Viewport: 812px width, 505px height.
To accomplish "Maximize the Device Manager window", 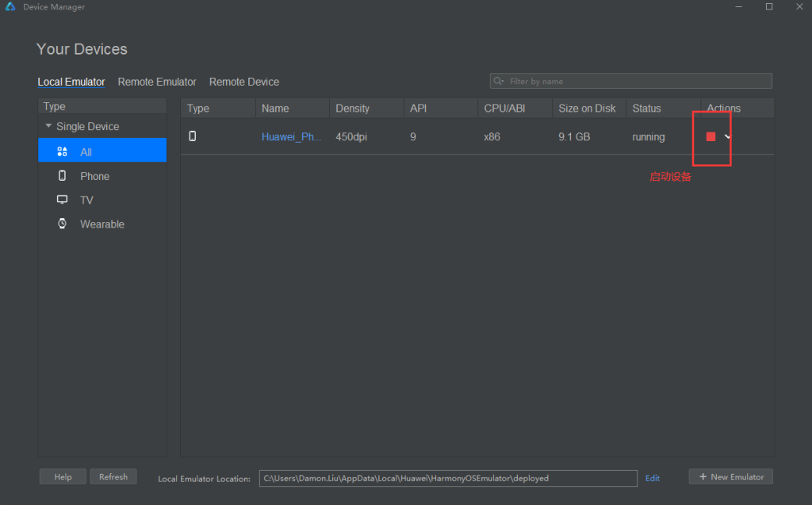I will click(x=769, y=6).
